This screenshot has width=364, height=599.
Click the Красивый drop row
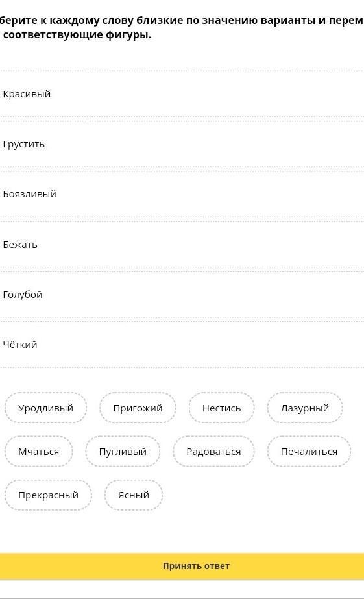[182, 94]
